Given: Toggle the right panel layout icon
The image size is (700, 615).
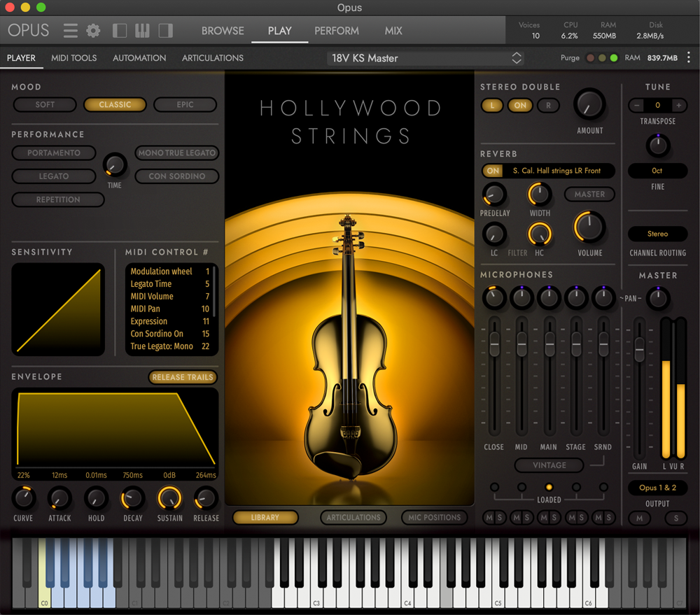Looking at the screenshot, I should (x=166, y=31).
